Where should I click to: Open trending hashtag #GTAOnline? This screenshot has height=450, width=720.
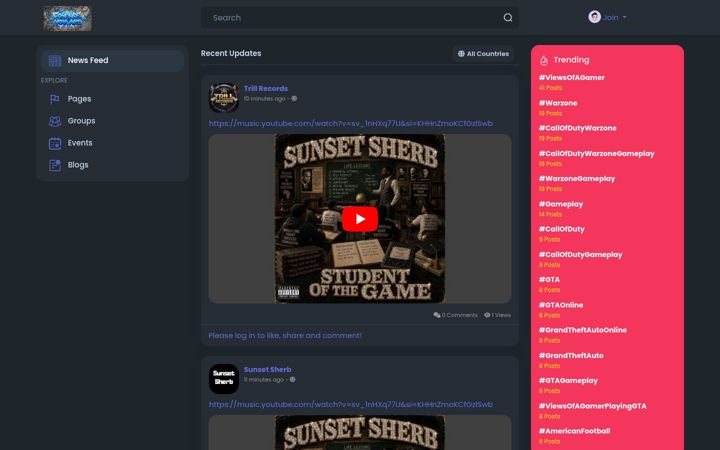[x=561, y=305]
